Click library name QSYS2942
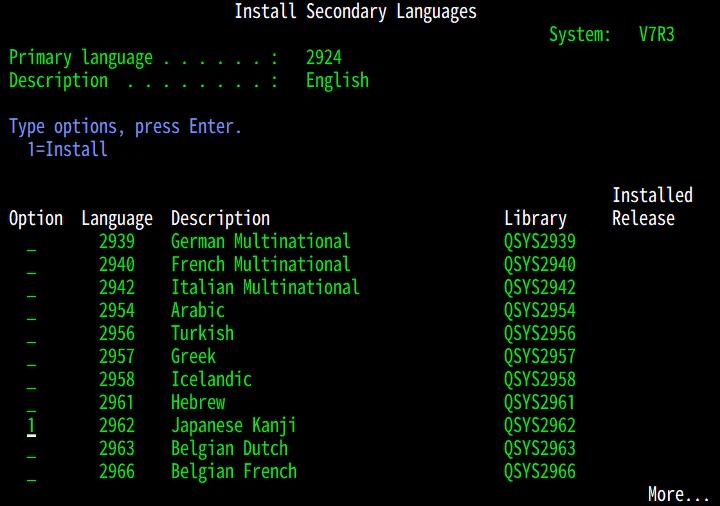 click(x=540, y=287)
